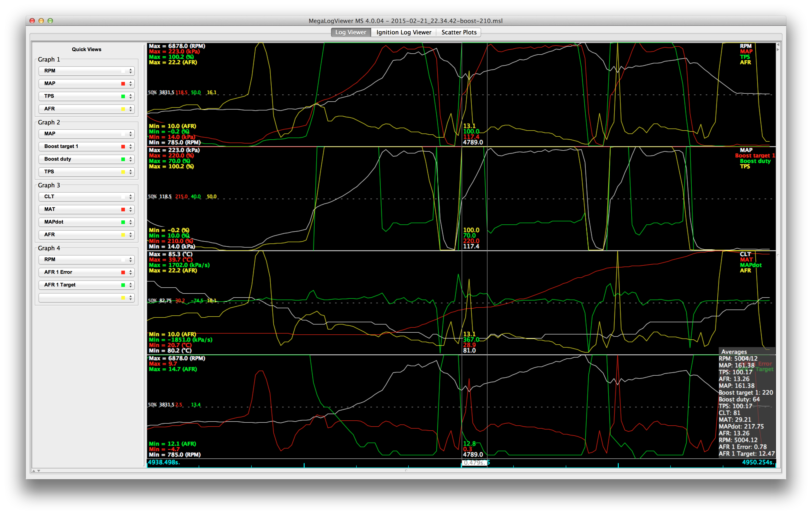Click stepper arrows on Graph 1 AFR field
Image resolution: width=812 pixels, height=515 pixels.
[x=131, y=109]
